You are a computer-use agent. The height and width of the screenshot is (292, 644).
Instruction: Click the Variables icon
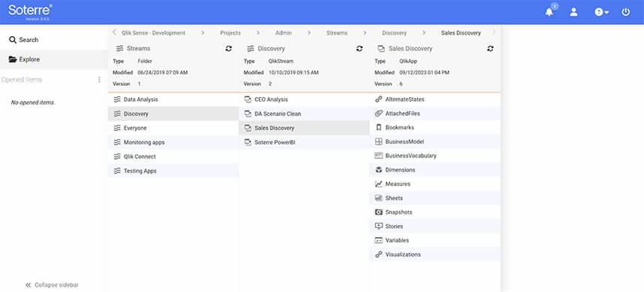[379, 240]
